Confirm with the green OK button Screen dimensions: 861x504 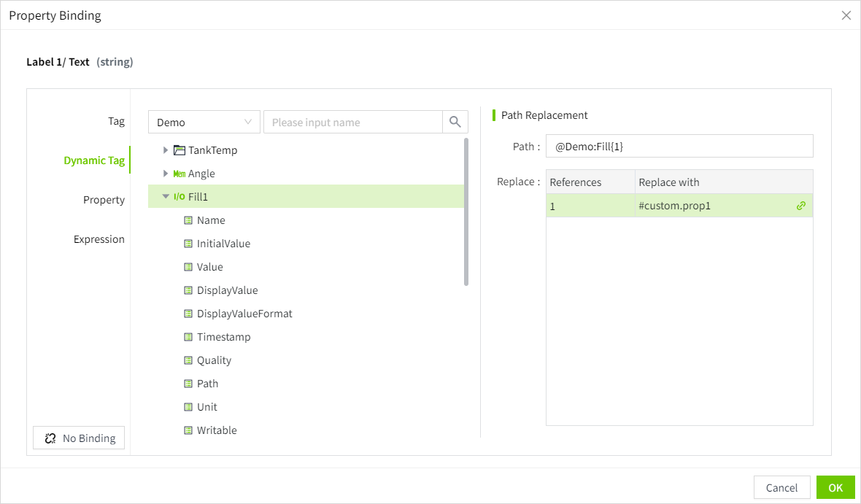[x=835, y=487]
